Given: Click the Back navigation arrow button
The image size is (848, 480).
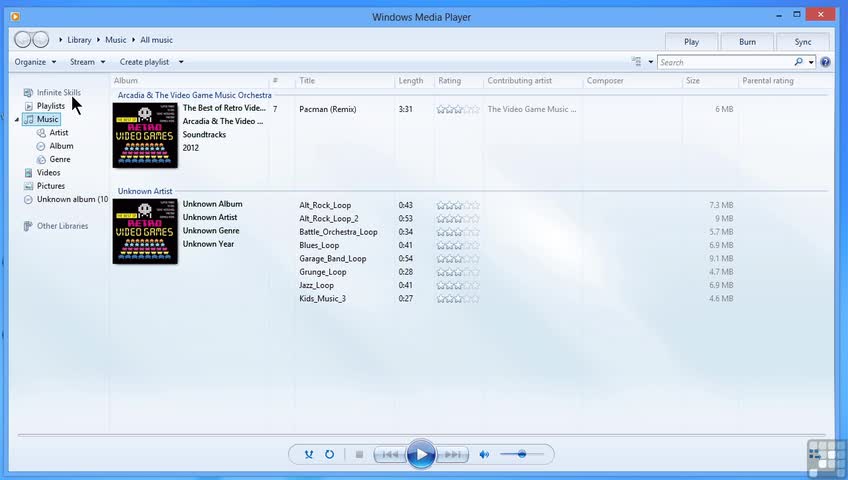Looking at the screenshot, I should pos(23,39).
